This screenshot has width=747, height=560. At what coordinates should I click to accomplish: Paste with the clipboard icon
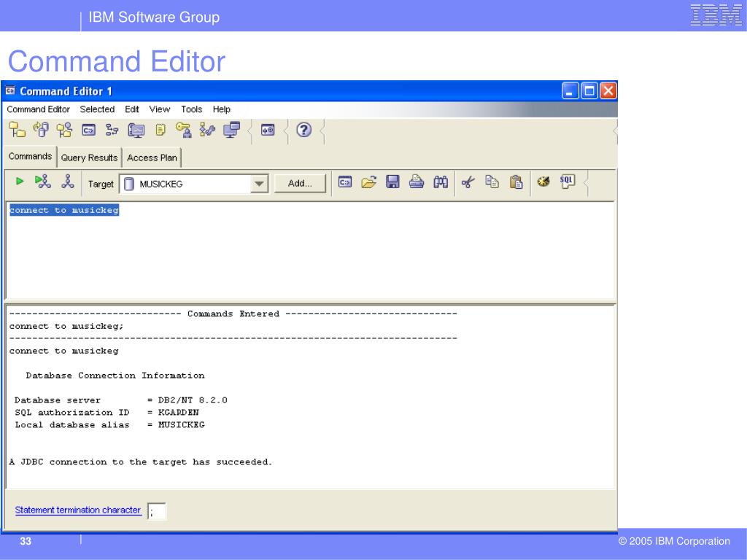point(516,182)
